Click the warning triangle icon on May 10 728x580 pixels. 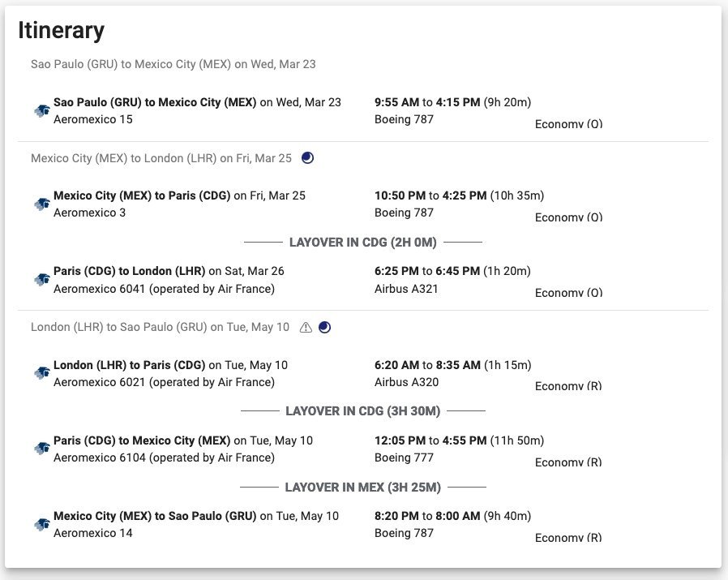(306, 328)
